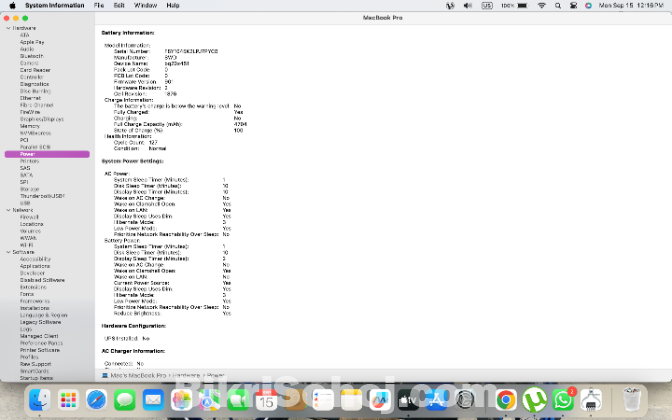Click the Wi-Fi status icon in menu bar

point(542,6)
